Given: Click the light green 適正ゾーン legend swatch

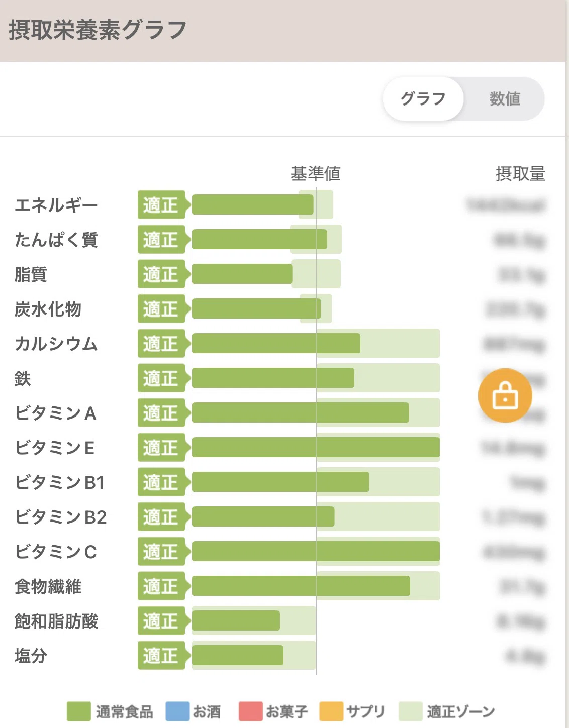Looking at the screenshot, I should click(410, 711).
